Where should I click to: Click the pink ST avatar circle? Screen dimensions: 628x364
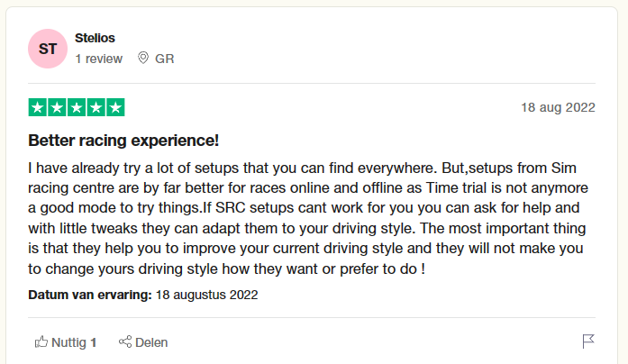(48, 49)
